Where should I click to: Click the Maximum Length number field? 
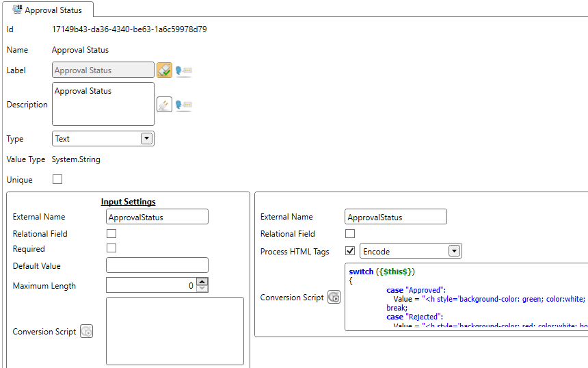(x=152, y=285)
